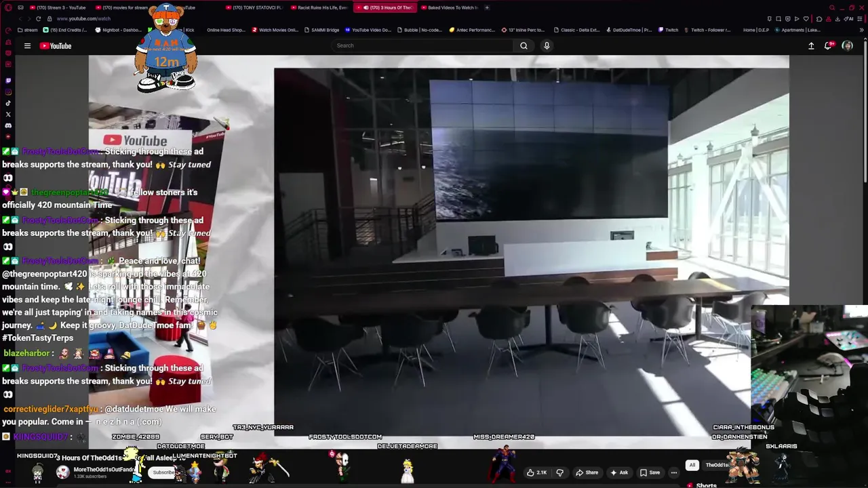Screen dimensions: 868x488
Task: Switch to the 'TONY STATOVCI' tab
Action: pos(254,7)
